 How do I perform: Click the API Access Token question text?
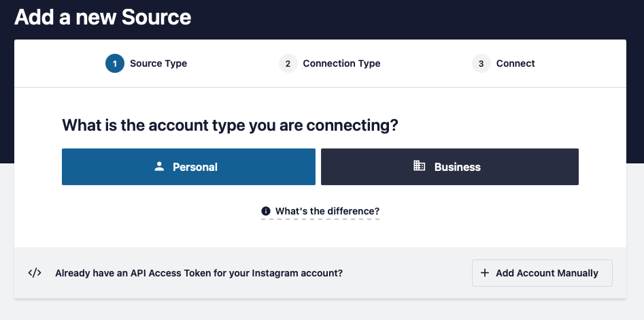pos(199,273)
